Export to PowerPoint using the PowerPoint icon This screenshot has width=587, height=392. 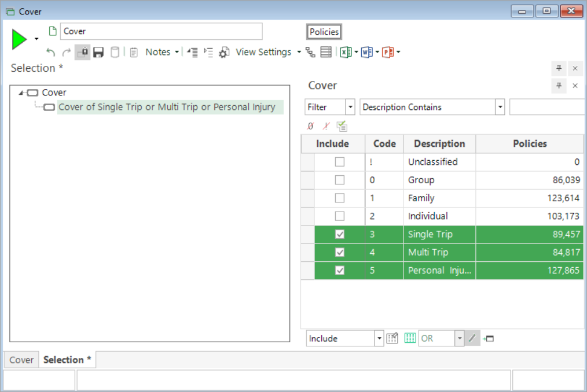[388, 53]
